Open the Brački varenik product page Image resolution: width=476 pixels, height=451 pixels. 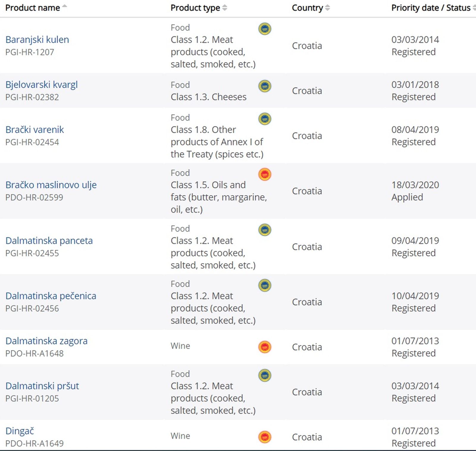[x=35, y=130]
